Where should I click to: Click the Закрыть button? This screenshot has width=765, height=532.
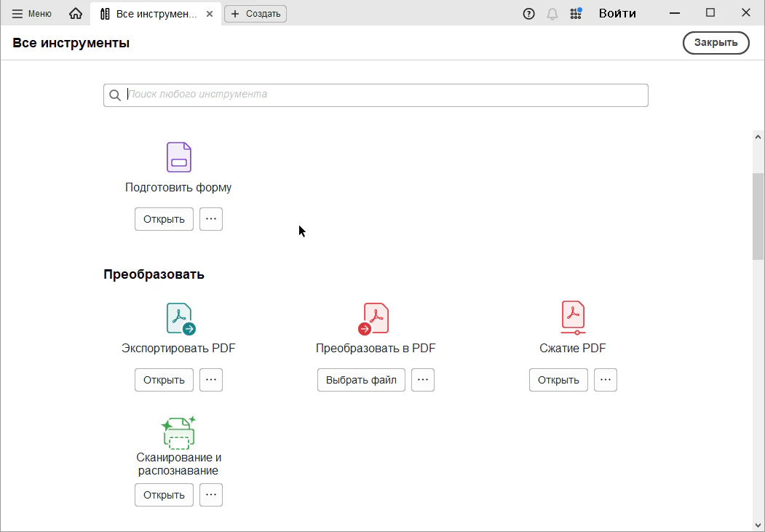pos(716,43)
